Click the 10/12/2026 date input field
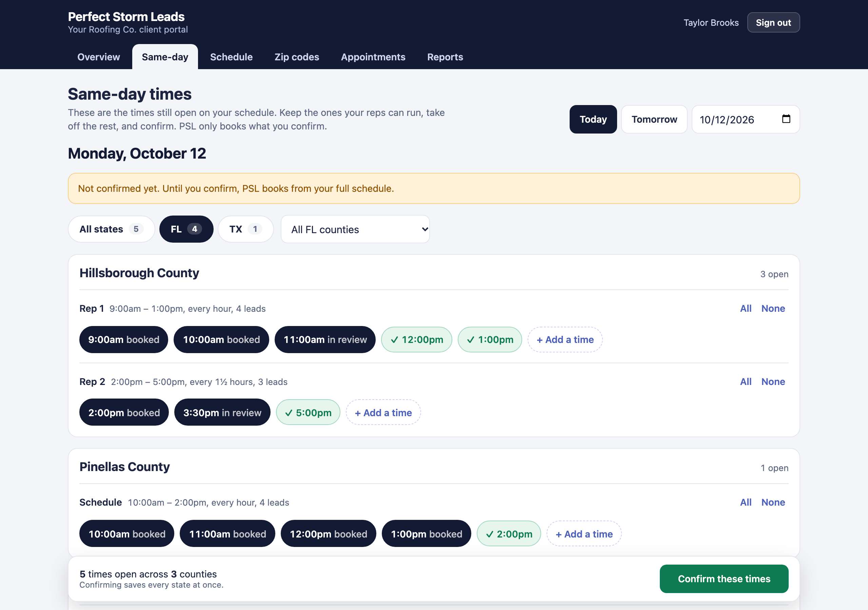868x610 pixels. [746, 119]
